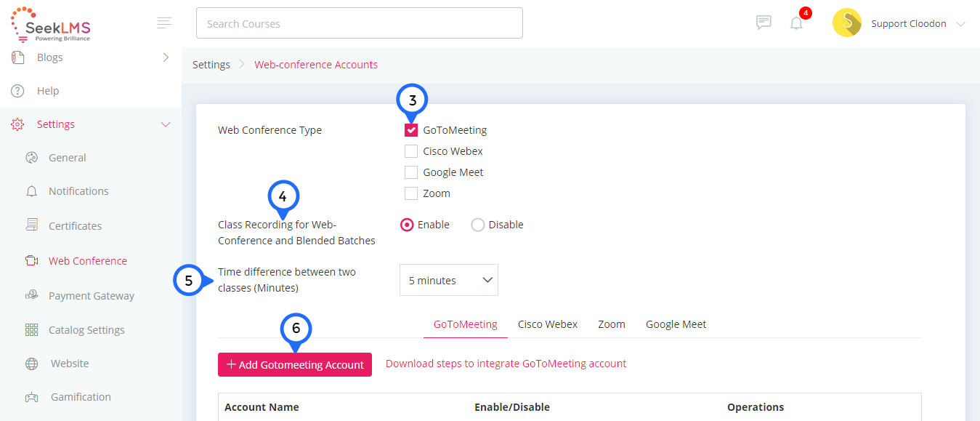Click the Web Conference camera icon
980x421 pixels.
coord(31,261)
